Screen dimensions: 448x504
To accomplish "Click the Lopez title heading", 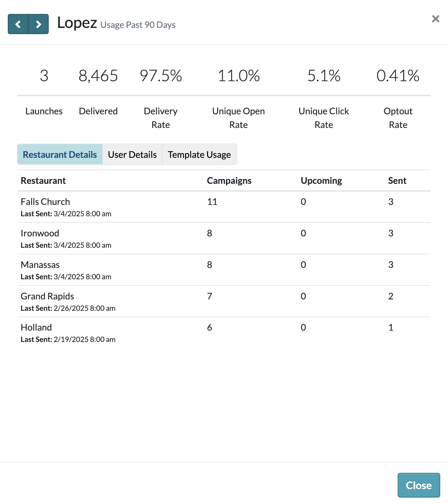I will click(77, 23).
